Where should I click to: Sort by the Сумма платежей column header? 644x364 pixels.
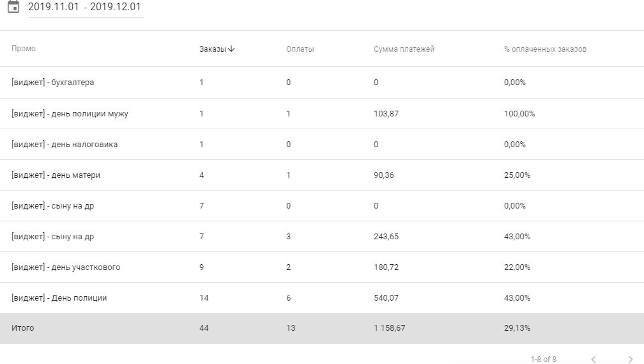coord(404,49)
